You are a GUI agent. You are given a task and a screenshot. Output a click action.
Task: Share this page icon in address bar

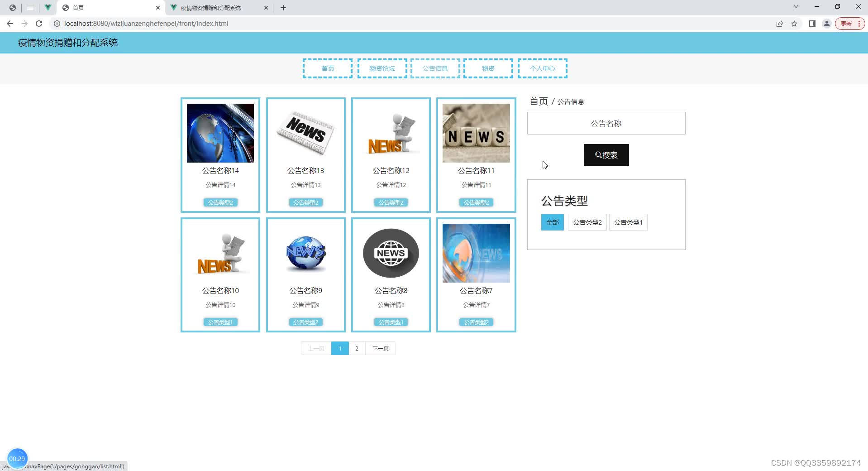779,24
